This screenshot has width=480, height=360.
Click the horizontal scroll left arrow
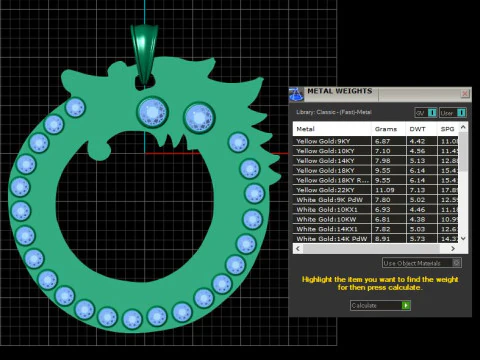[x=298, y=249]
